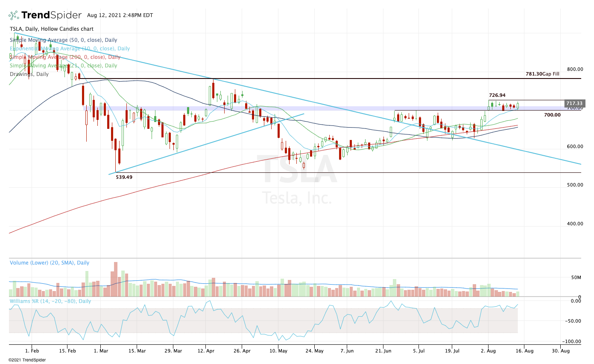Click the 781.30 Gap Fill annotation label

(542, 74)
